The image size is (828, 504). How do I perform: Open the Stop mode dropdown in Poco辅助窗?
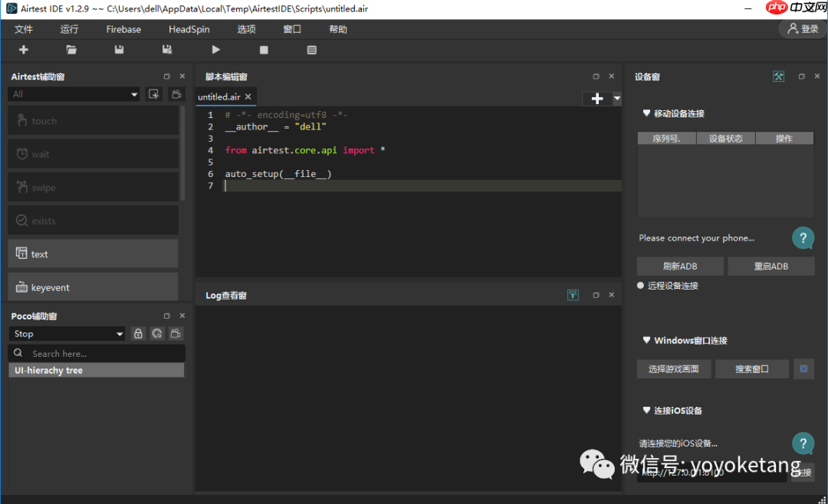tap(67, 333)
